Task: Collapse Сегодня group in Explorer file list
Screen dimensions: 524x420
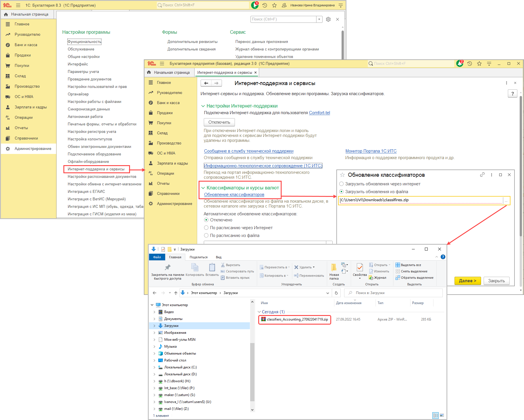Action: click(259, 312)
